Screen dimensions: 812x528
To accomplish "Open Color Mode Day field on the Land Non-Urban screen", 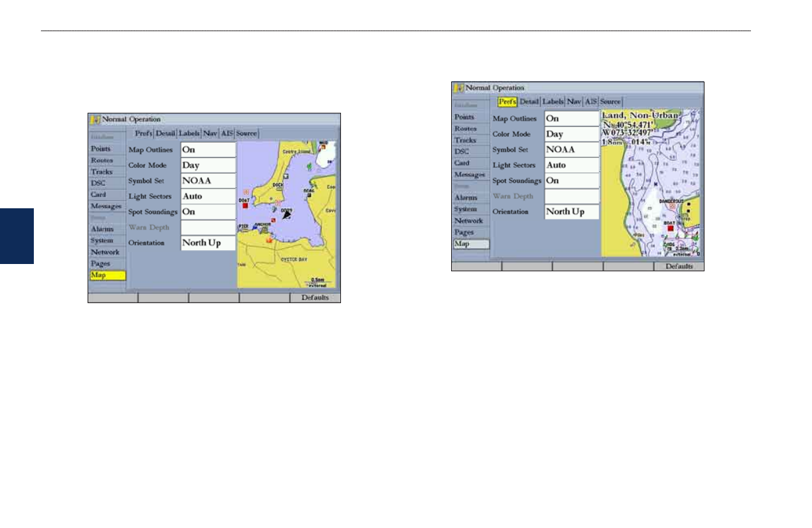I will pyautogui.click(x=572, y=134).
